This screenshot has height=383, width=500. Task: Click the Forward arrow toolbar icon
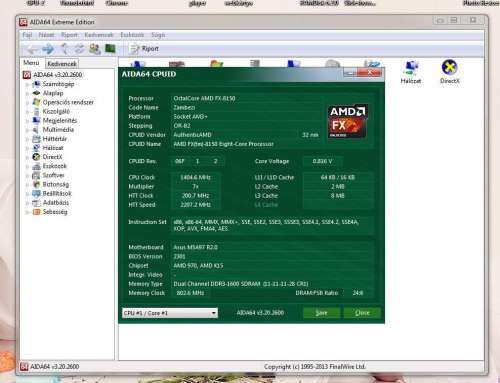[48, 49]
